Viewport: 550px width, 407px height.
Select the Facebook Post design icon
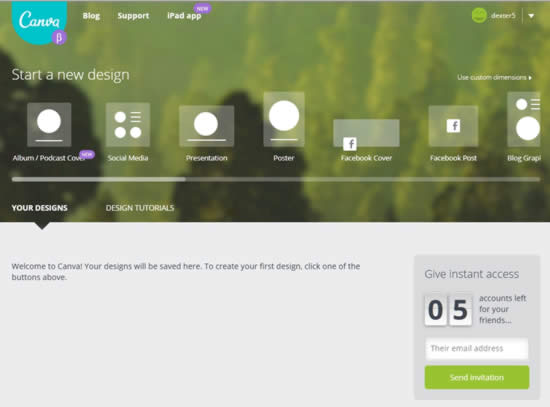coord(453,126)
